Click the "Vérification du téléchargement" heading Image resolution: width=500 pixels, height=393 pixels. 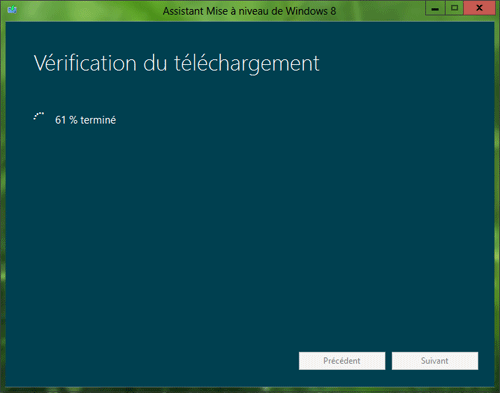point(176,63)
